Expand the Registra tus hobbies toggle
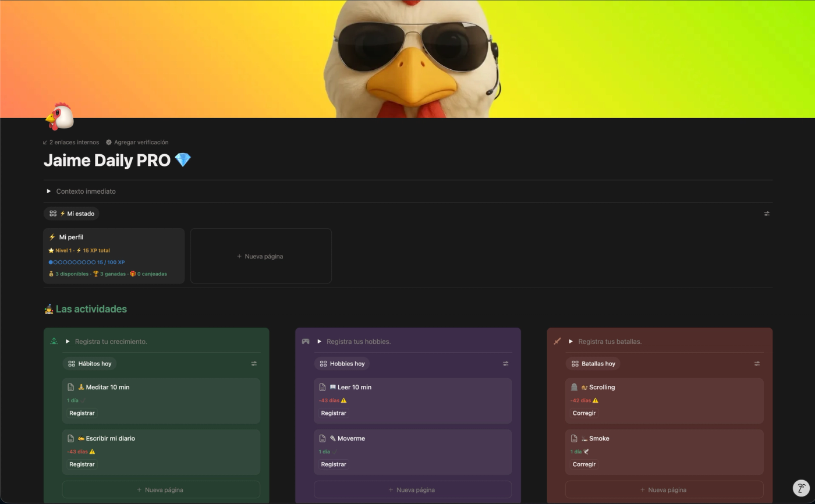 pos(319,342)
